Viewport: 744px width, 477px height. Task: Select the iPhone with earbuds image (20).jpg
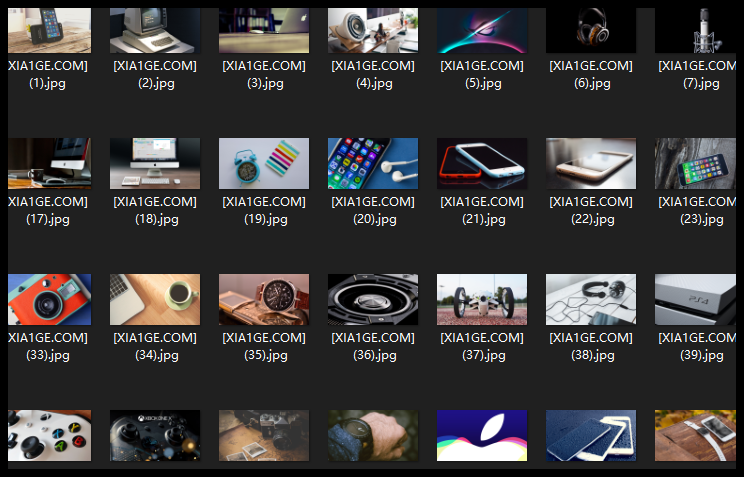tap(373, 163)
